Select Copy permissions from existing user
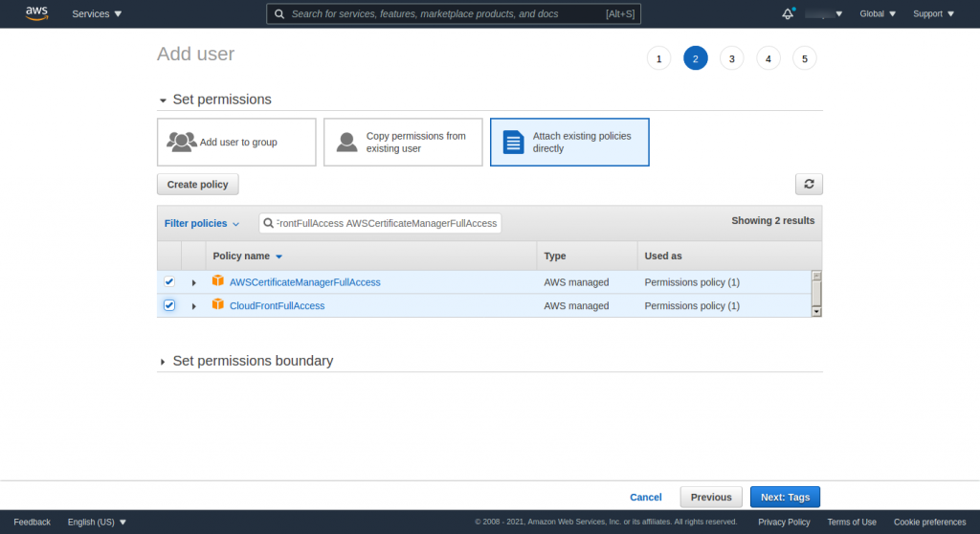This screenshot has height=534, width=980. click(x=403, y=142)
